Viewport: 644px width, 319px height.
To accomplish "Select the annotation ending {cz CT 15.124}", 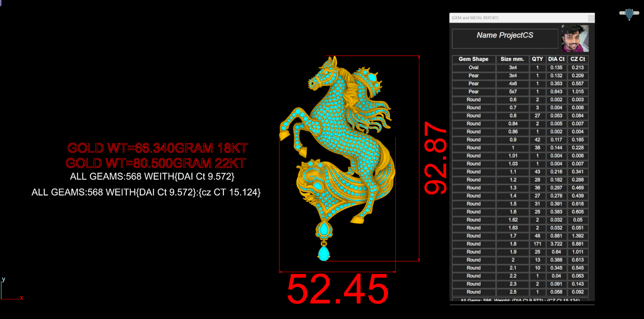I will point(146,192).
